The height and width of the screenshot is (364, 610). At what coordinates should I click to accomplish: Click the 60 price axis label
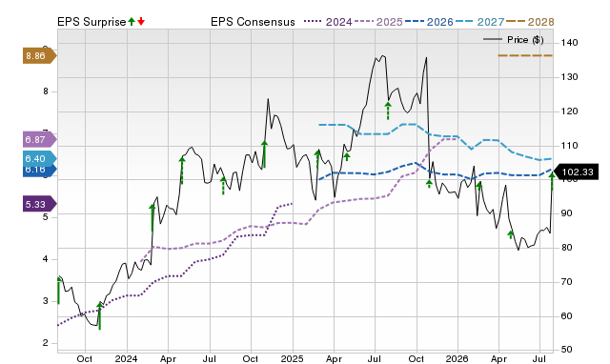[x=566, y=316]
